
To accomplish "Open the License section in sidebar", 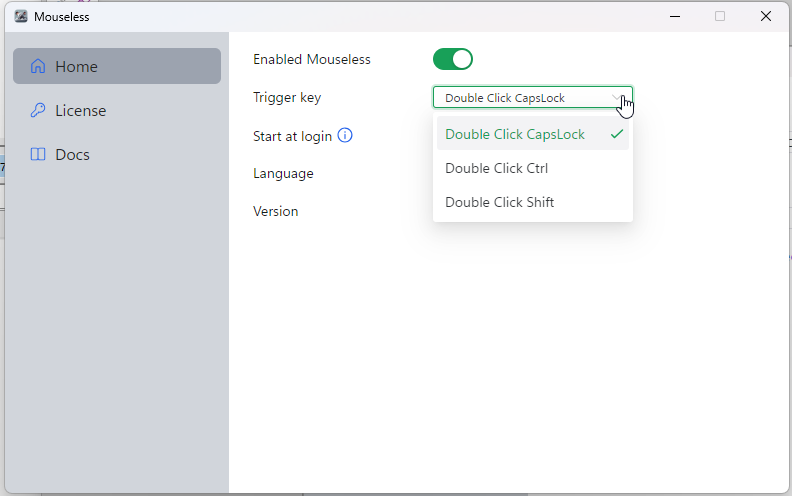I will (117, 110).
